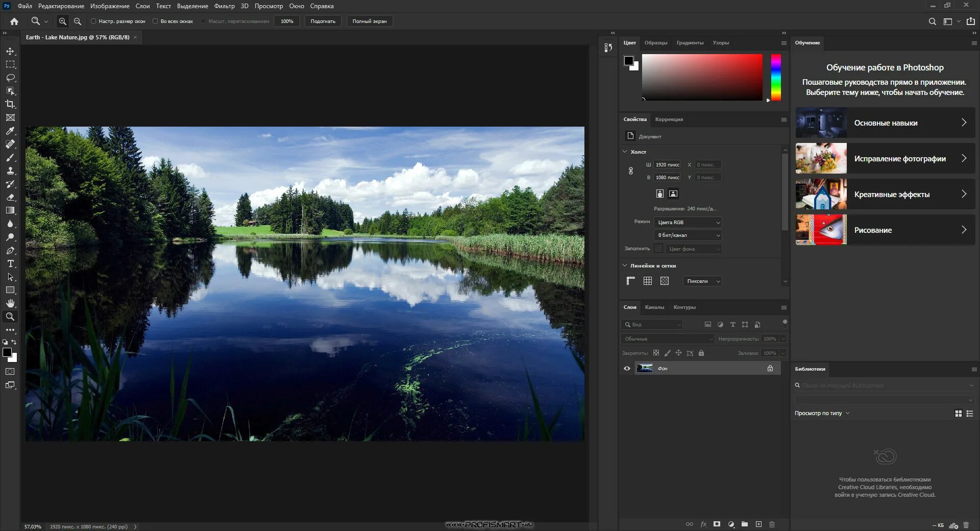Screen dimensions: 980x531
Task: Select the Crop tool
Action: [10, 104]
